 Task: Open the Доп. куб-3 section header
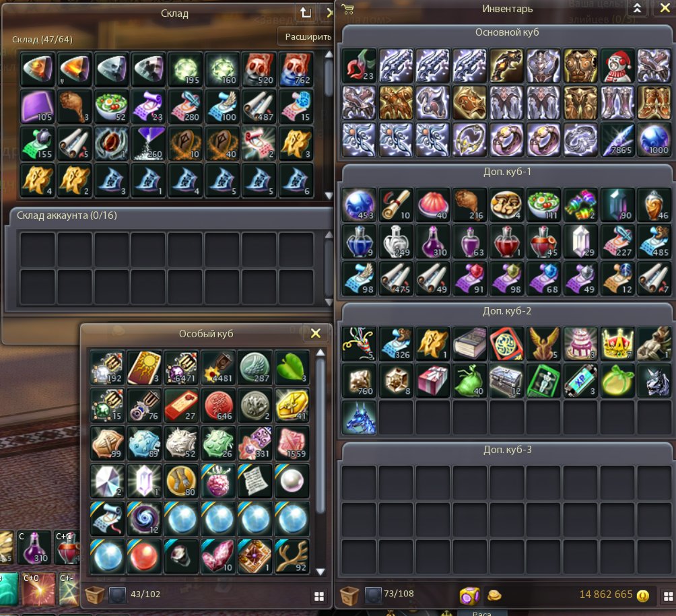point(507,450)
